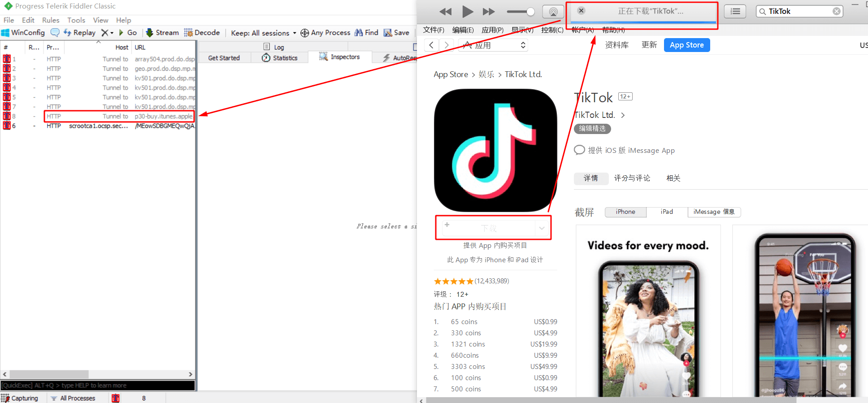Select session 8 p30-buy.itunes.apple row
The image size is (868, 403).
click(x=99, y=116)
